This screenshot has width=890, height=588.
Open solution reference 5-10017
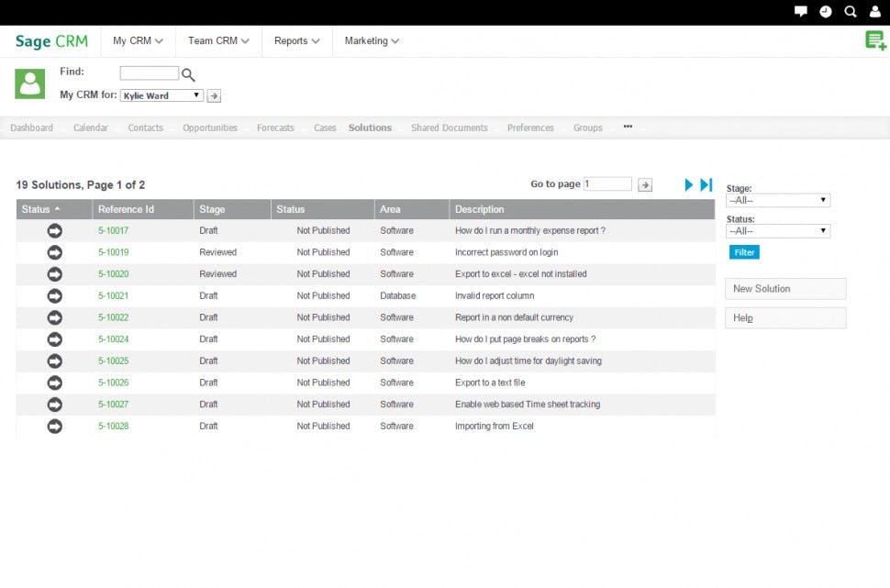(114, 231)
